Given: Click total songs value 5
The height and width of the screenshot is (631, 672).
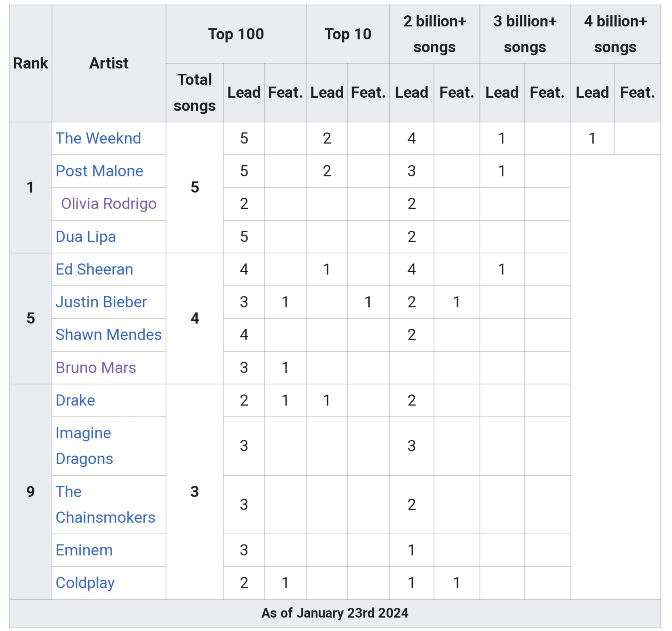Looking at the screenshot, I should (195, 187).
